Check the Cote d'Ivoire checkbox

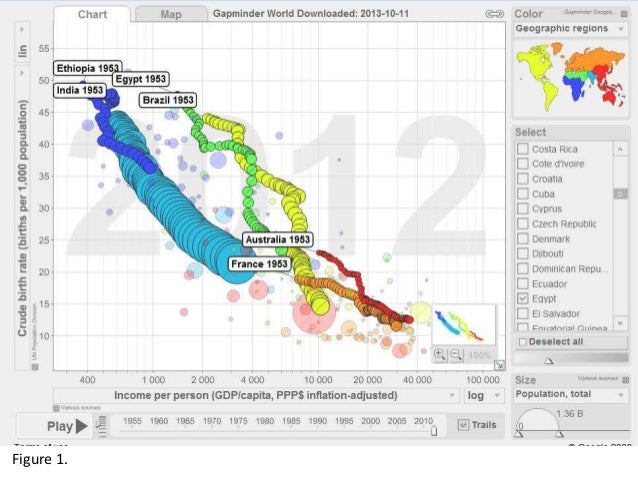(x=522, y=164)
